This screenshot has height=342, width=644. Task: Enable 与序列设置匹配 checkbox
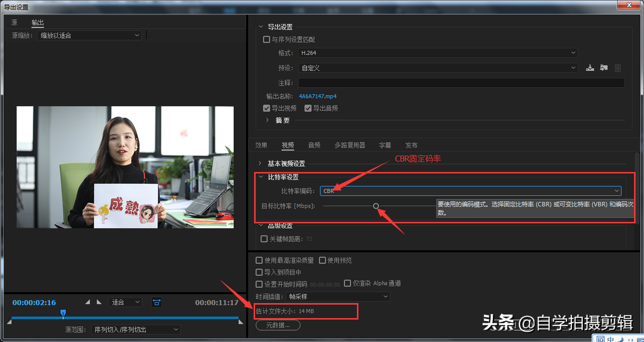coord(266,39)
